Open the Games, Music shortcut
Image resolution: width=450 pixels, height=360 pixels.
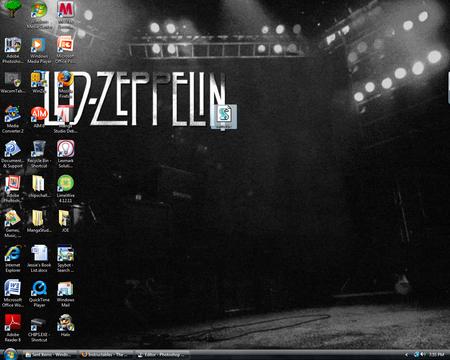[13, 223]
